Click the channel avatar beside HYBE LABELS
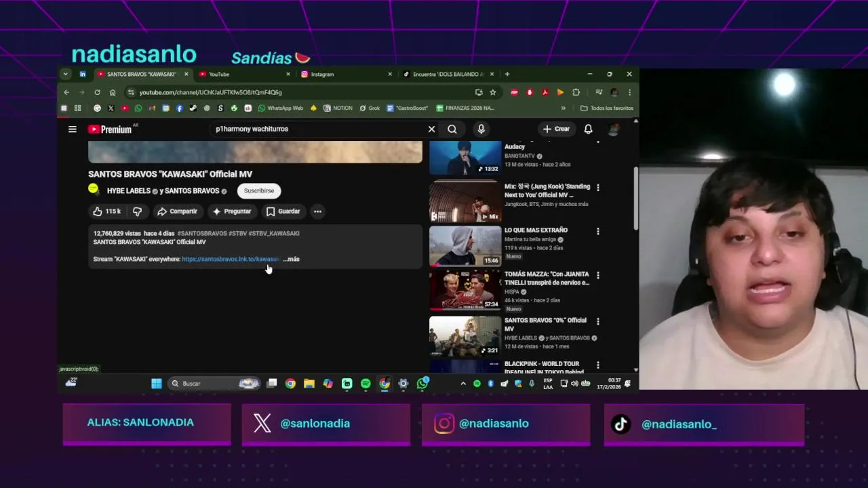This screenshot has width=868, height=488. pos(94,188)
